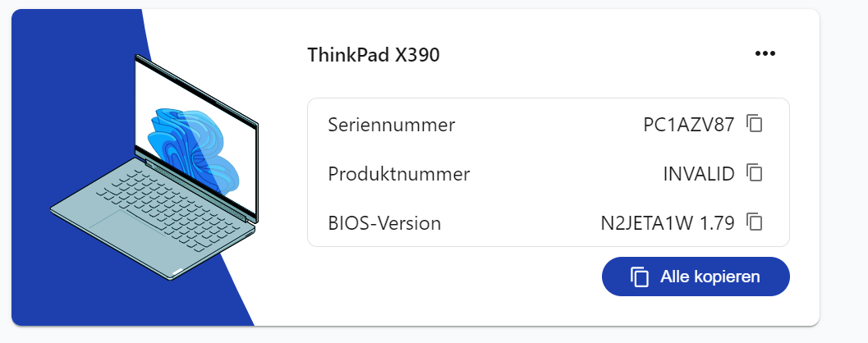Click the BIOS-Version label
Viewport: 868px width, 343px height.
pos(384,222)
